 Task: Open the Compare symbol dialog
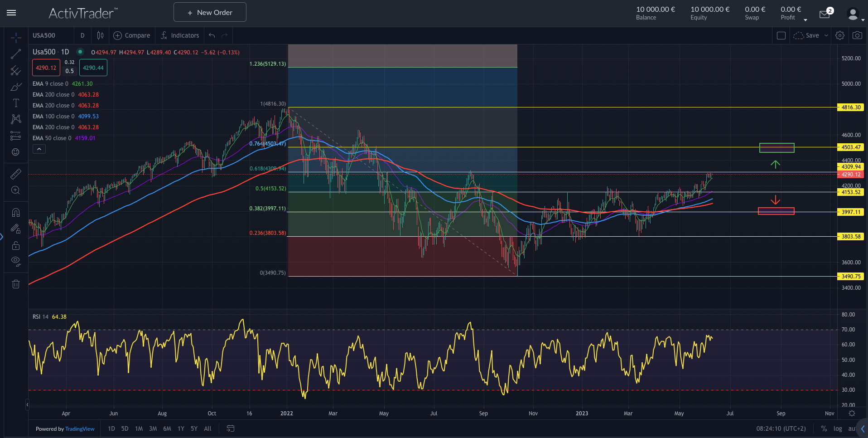(x=131, y=35)
